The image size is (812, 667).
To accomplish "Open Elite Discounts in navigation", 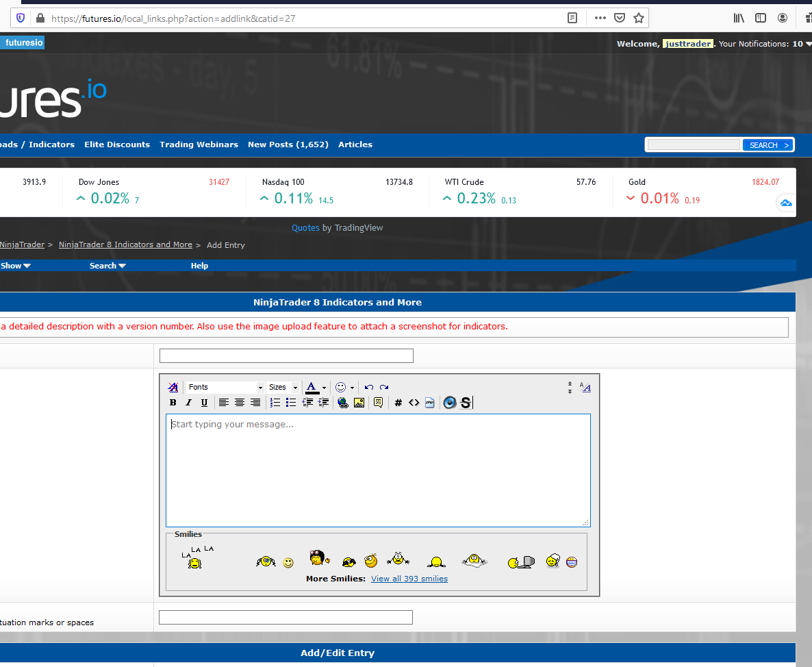I will pyautogui.click(x=117, y=144).
